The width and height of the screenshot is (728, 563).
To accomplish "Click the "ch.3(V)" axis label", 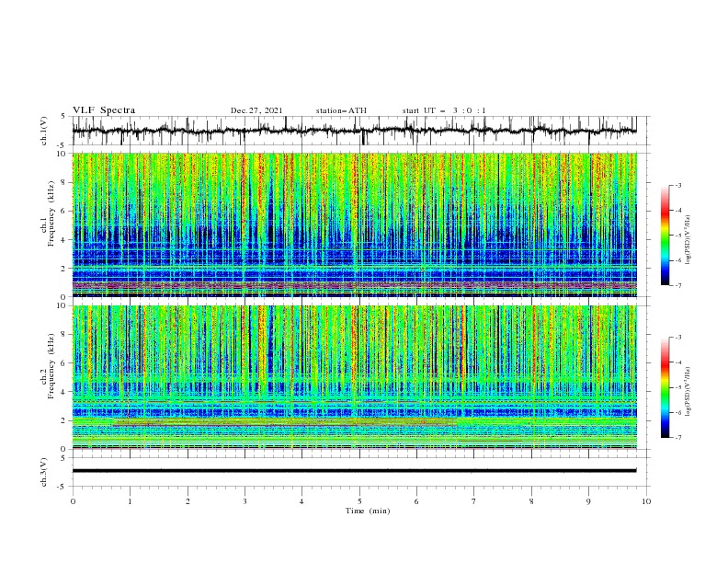I will 44,472.
